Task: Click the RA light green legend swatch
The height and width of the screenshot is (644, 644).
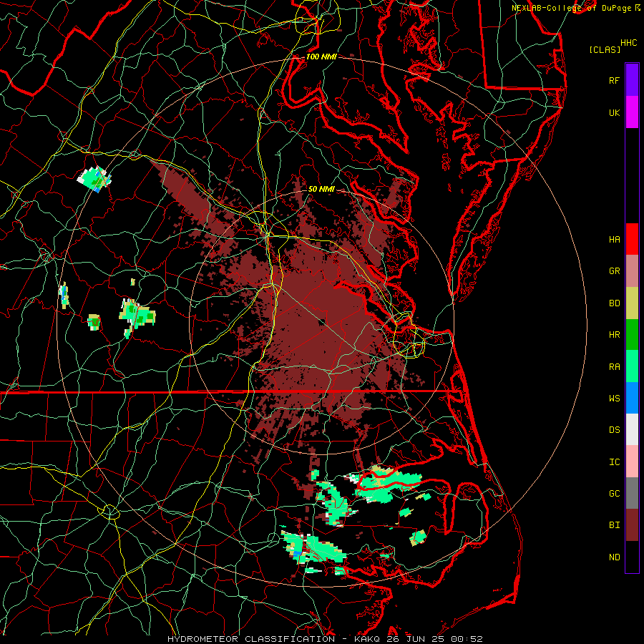Action: (x=632, y=366)
